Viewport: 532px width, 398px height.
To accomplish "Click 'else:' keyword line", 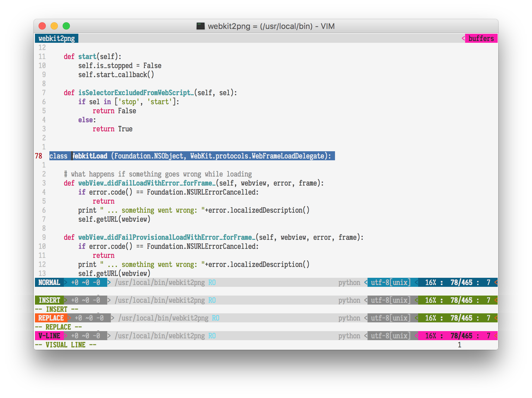I will pos(87,120).
